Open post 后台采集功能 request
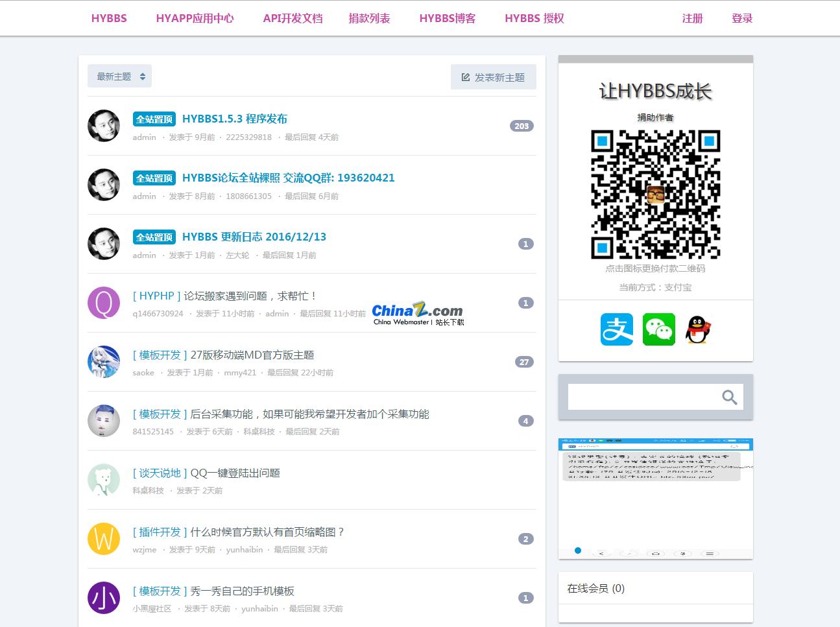Image resolution: width=840 pixels, height=627 pixels. pos(309,414)
